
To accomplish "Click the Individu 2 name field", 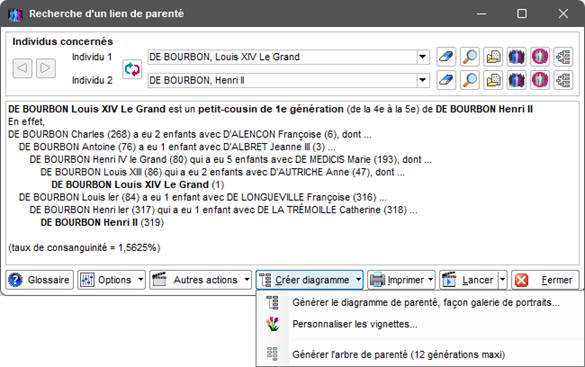I will [282, 80].
